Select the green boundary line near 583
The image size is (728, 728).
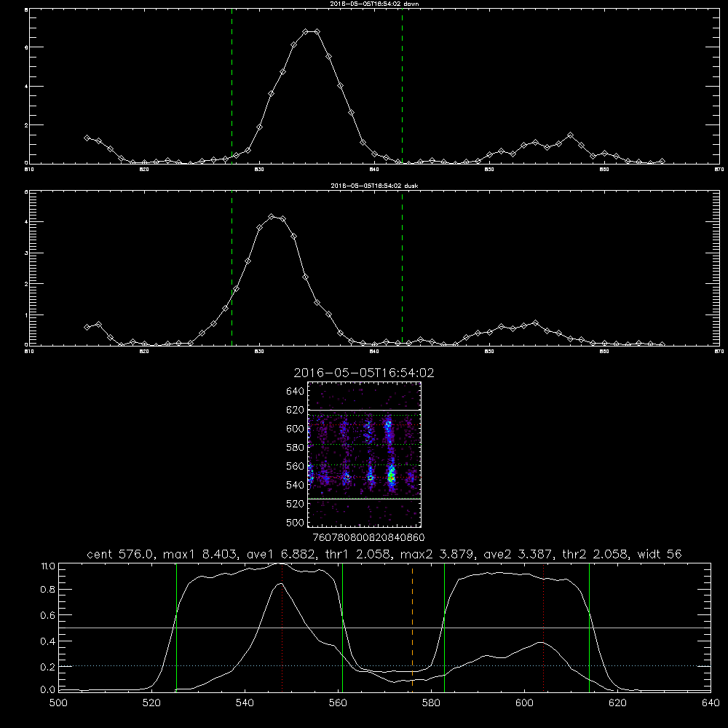click(x=444, y=628)
